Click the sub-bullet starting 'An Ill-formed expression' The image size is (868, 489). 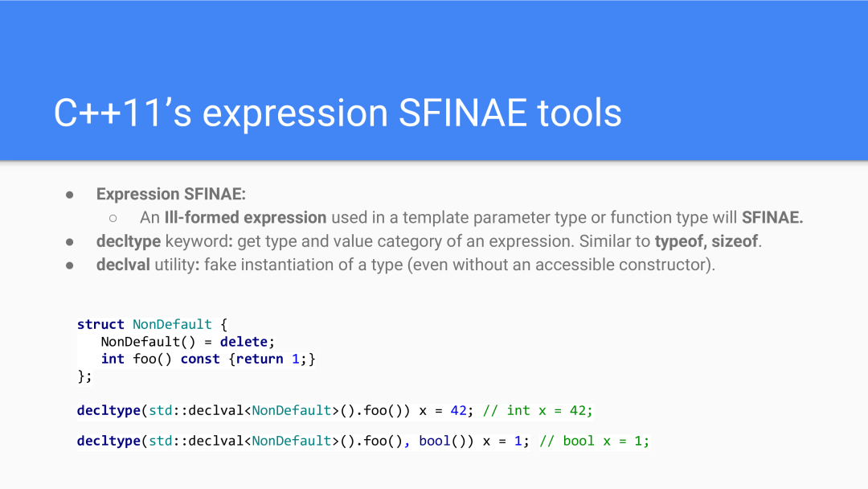[471, 218]
